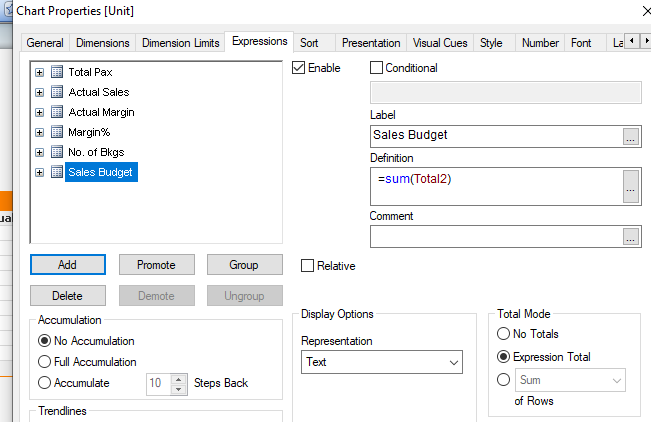Viewport: 651px width, 422px height.
Task: Toggle the Enable checkbox
Action: [x=299, y=68]
